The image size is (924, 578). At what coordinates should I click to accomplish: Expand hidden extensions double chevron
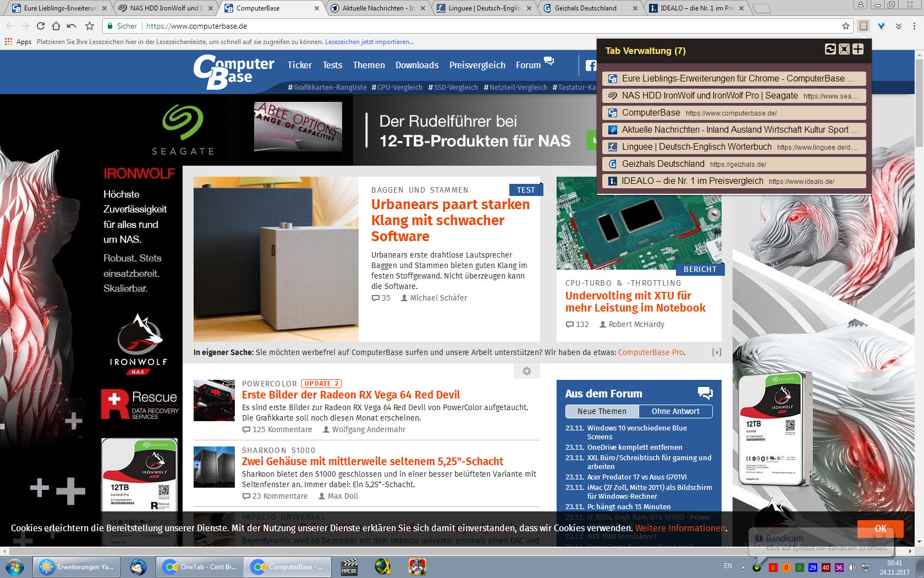[x=899, y=26]
